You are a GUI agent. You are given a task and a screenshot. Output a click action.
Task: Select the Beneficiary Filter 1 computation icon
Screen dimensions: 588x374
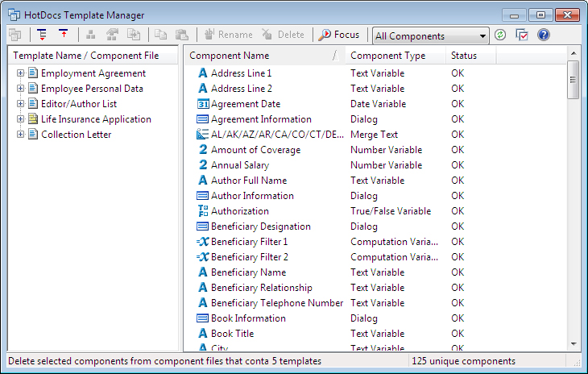pyautogui.click(x=202, y=242)
